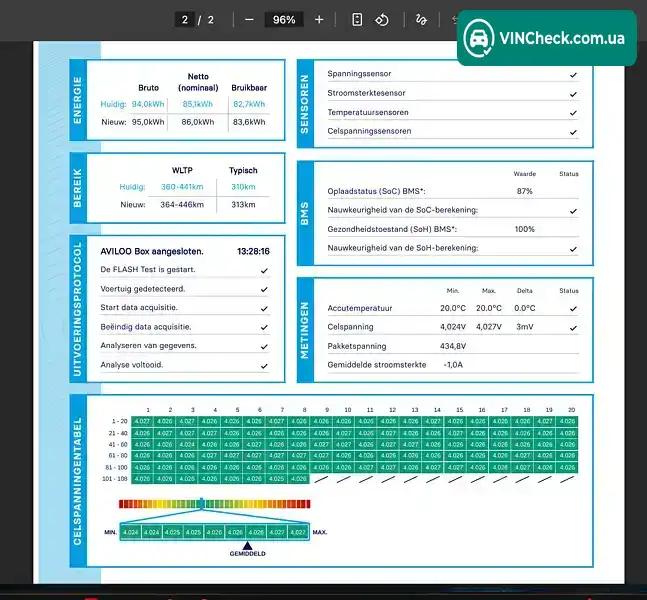Click the Celspanningssensoren row label
The width and height of the screenshot is (647, 600).
[x=369, y=131]
